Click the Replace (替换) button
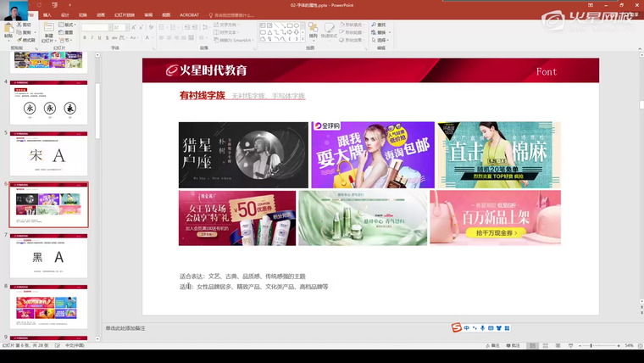644x363 pixels. coord(380,32)
